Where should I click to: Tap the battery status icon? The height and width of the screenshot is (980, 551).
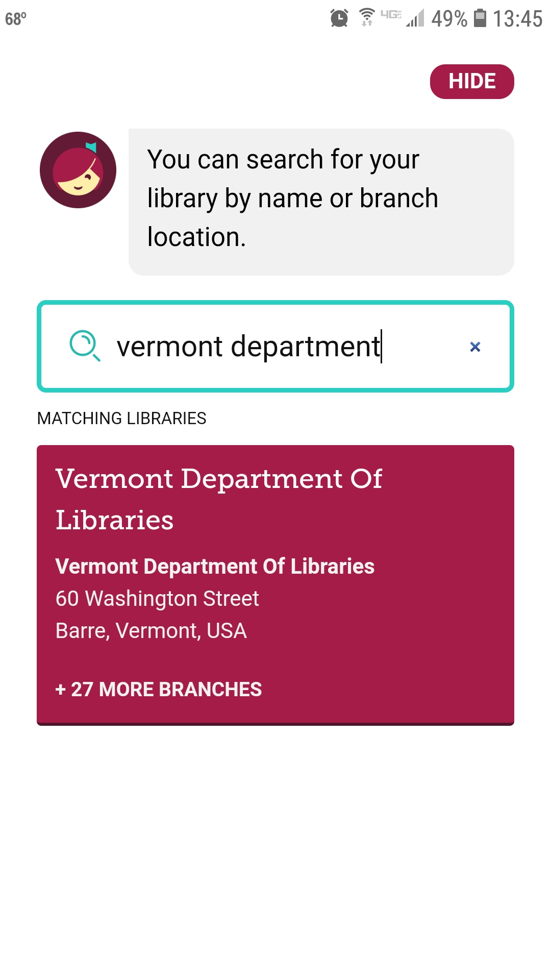tap(480, 18)
